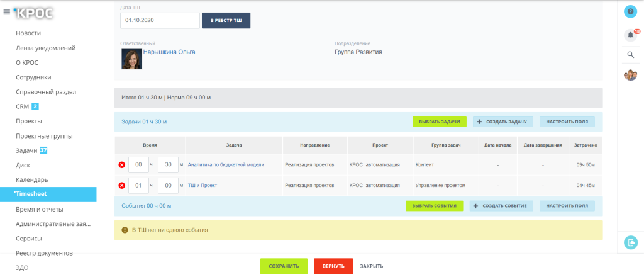Remove the Аналитика по бюджетной модели row
The height and width of the screenshot is (277, 644).
(121, 165)
